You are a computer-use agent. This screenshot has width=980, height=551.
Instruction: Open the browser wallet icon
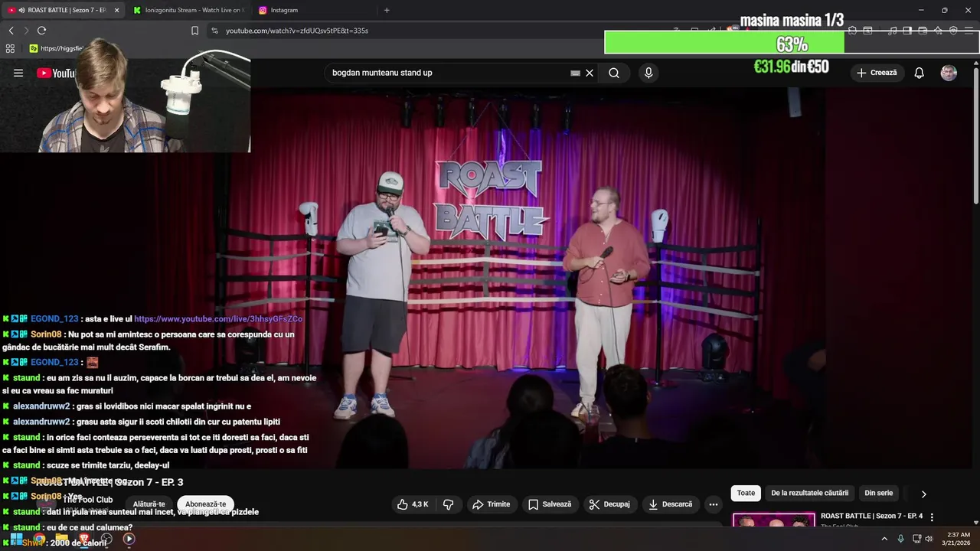[923, 31]
